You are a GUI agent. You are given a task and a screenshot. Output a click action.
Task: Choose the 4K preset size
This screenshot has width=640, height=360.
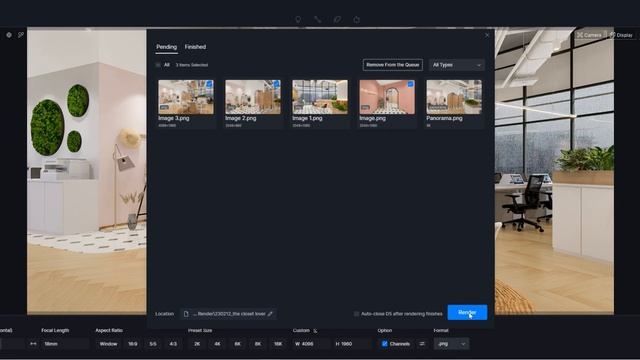tap(217, 344)
